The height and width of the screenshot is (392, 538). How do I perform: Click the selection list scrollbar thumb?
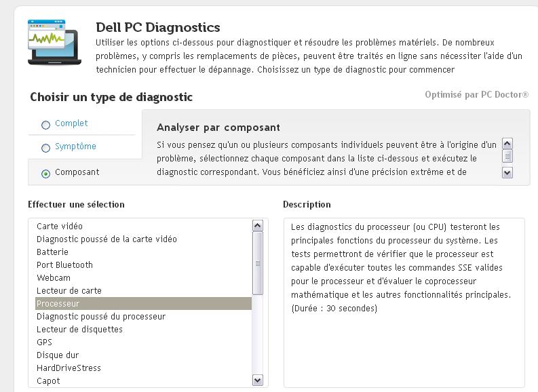pos(257,263)
